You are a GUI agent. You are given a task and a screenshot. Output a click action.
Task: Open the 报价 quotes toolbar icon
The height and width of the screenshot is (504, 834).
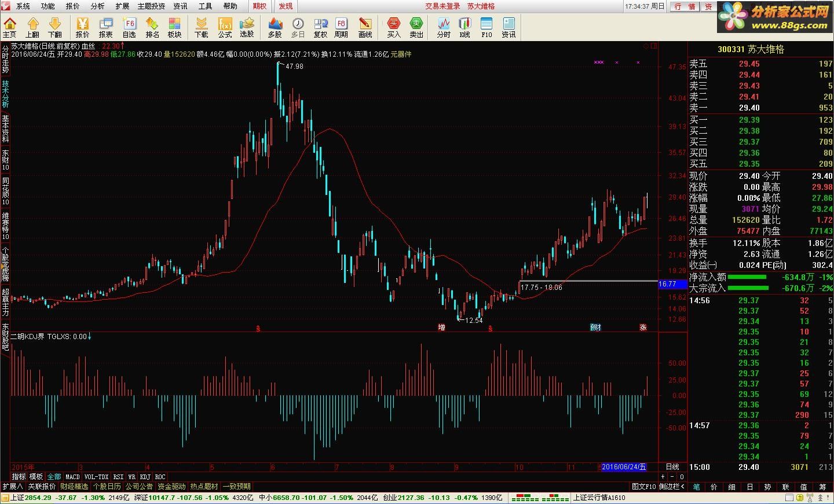pyautogui.click(x=82, y=27)
